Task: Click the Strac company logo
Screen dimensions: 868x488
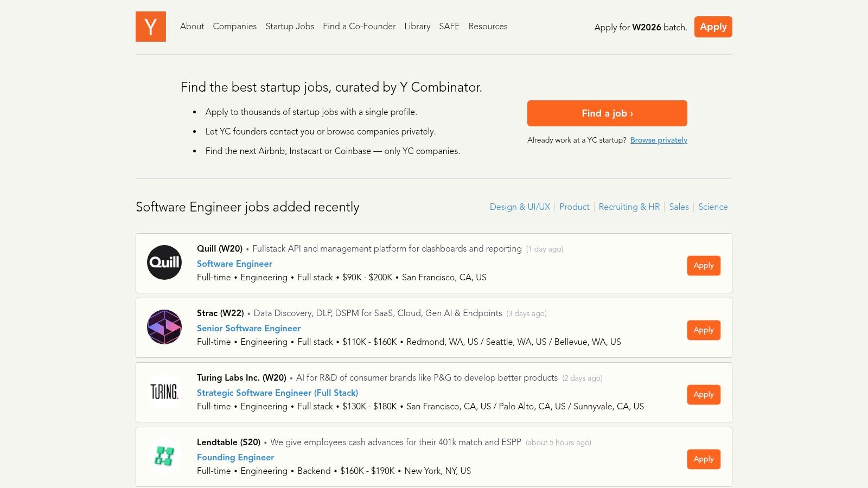Action: tap(164, 327)
